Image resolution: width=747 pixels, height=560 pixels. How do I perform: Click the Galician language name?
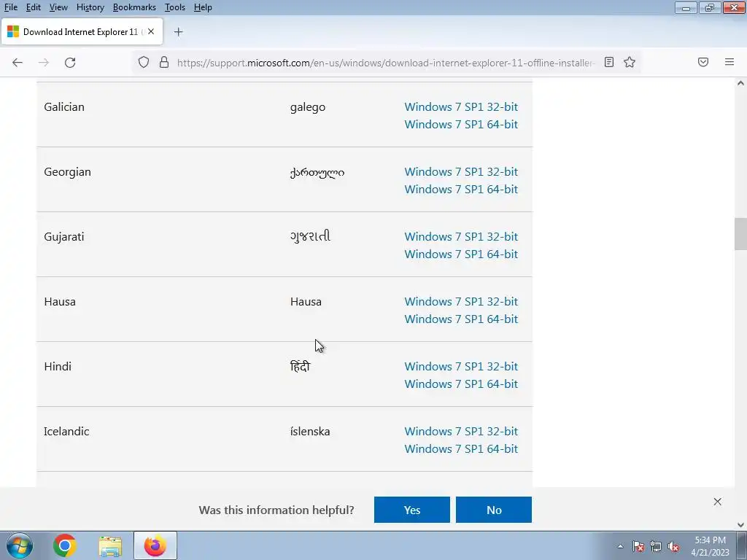tap(64, 106)
